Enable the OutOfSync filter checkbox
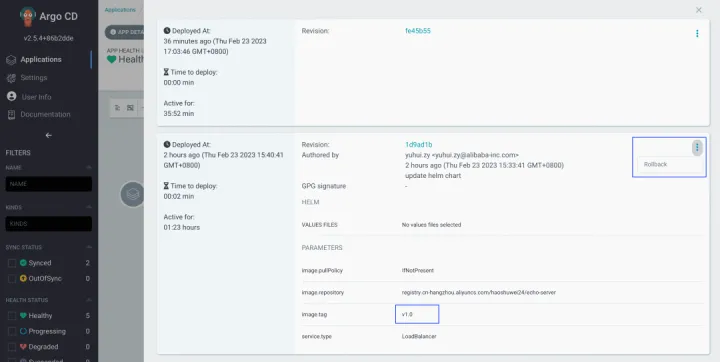The width and height of the screenshot is (720, 362). coord(12,279)
